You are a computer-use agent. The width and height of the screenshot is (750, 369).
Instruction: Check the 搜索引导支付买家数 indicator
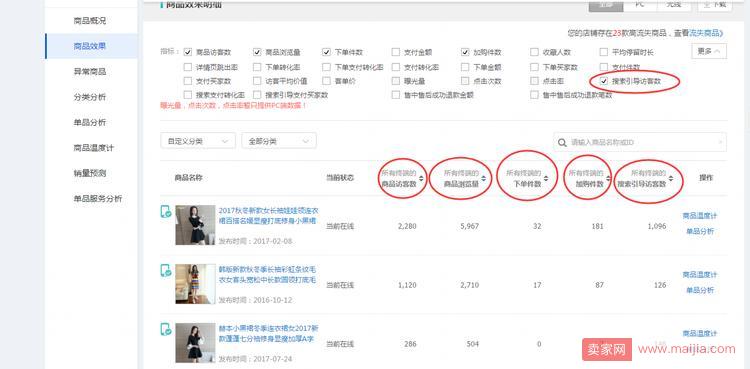click(x=257, y=95)
